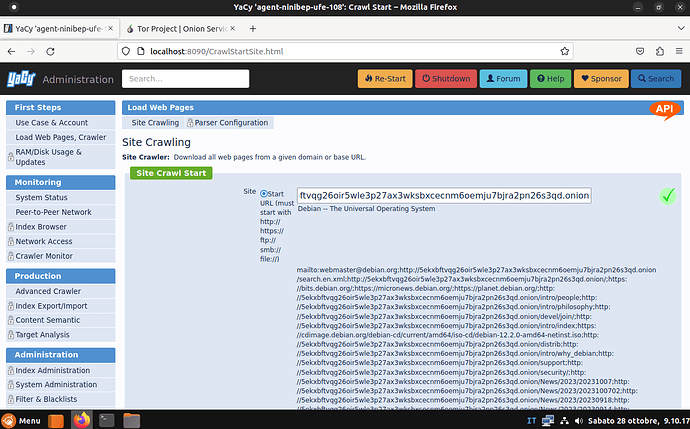Click the green checkmark beside the URL field
The width and height of the screenshot is (690, 429).
point(668,196)
